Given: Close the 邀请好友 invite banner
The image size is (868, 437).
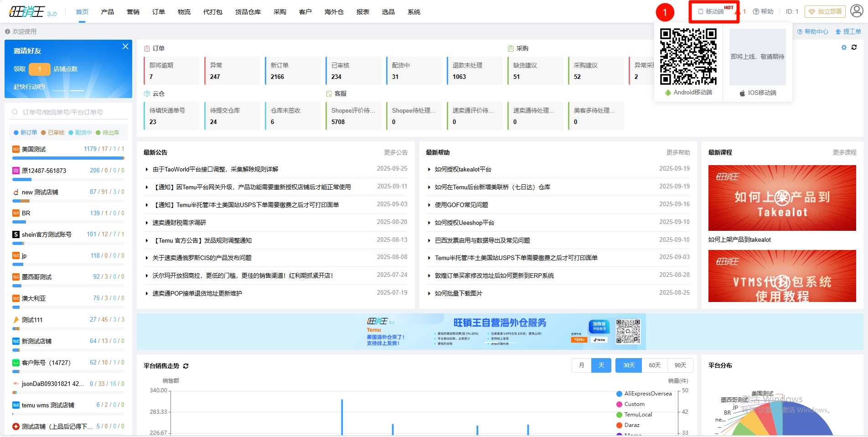Looking at the screenshot, I should pos(125,47).
